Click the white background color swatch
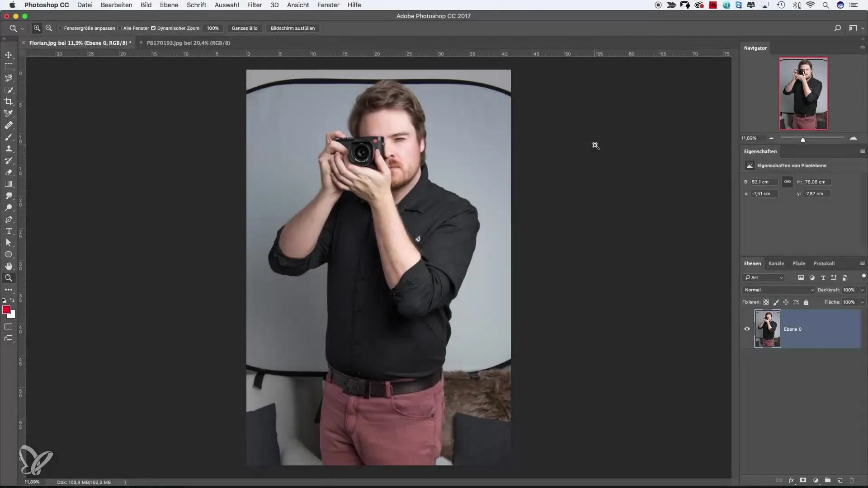The image size is (868, 488). 13,315
